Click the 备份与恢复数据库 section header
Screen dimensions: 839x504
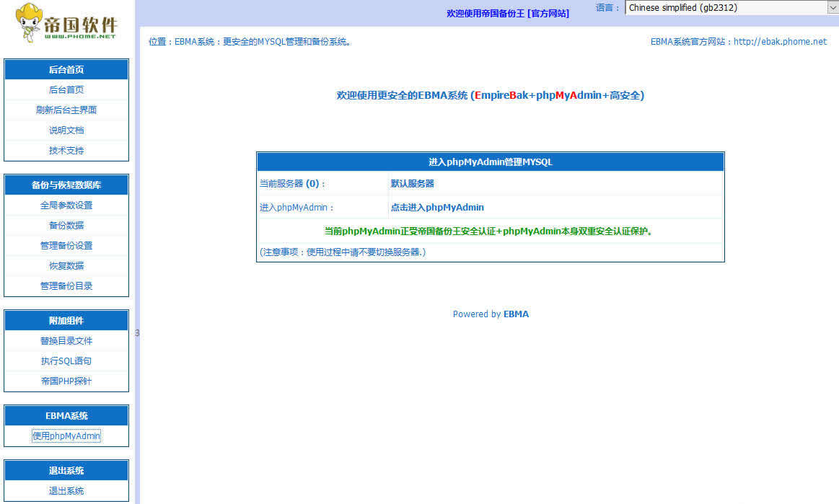pos(66,185)
